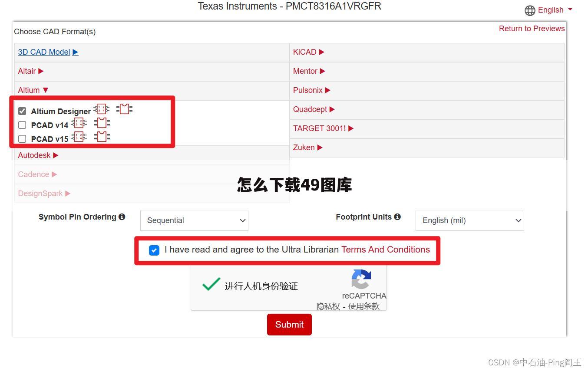588x371 pixels.
Task: Expand the Pulsonix format section
Action: [312, 90]
